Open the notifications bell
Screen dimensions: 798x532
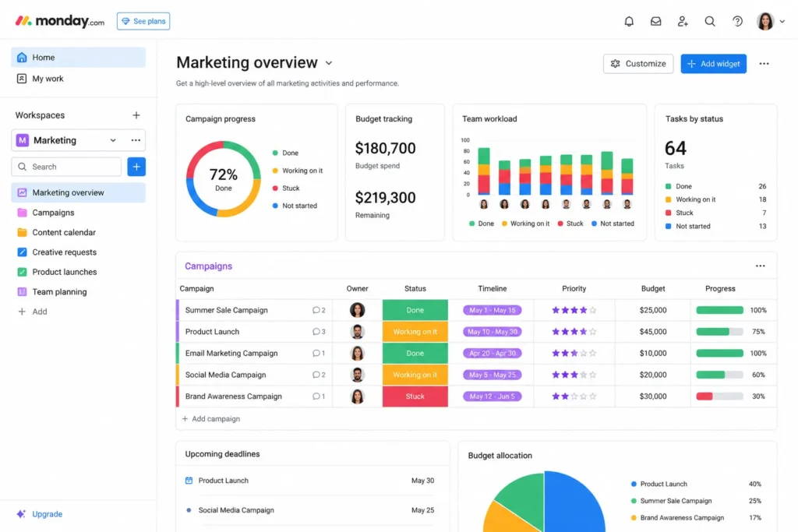[x=629, y=21]
